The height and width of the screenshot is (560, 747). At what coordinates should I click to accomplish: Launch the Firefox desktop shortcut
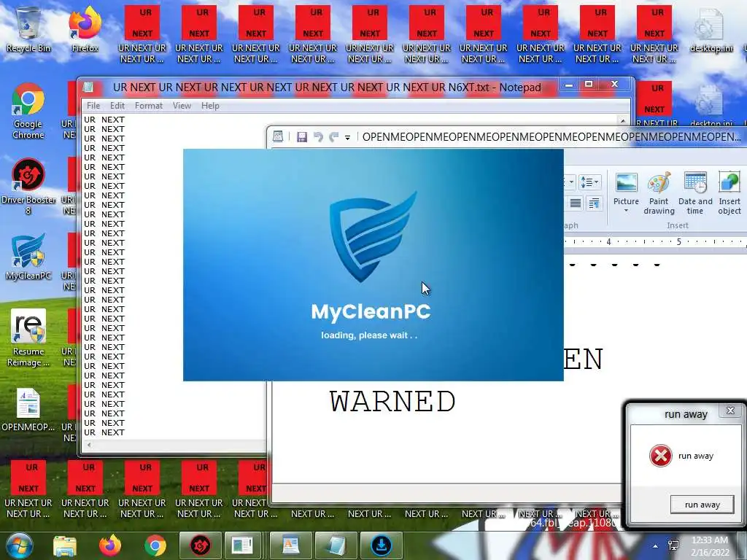coord(85,29)
